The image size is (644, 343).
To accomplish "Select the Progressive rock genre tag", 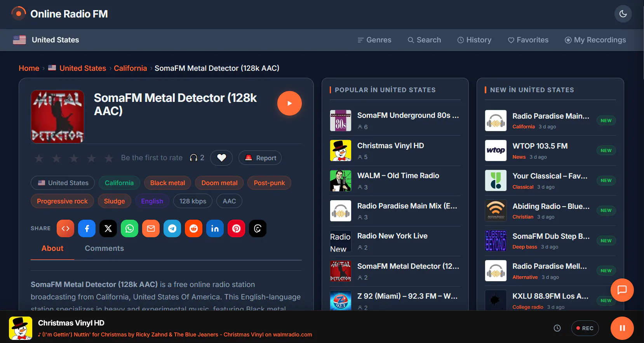I will [62, 201].
